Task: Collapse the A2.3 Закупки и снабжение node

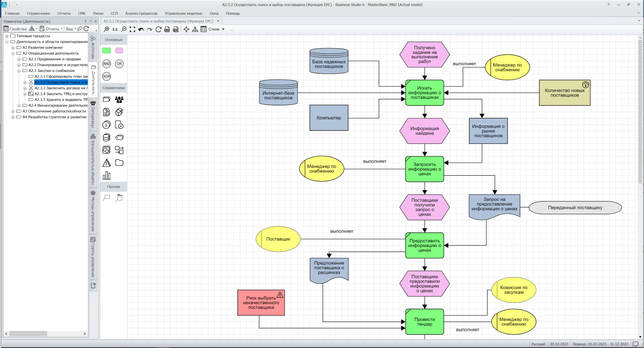Action: (19, 71)
